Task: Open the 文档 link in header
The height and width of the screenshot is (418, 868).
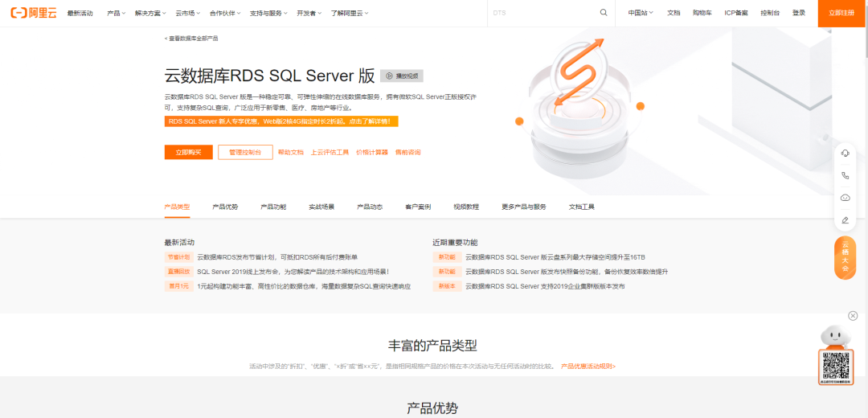Action: point(674,13)
